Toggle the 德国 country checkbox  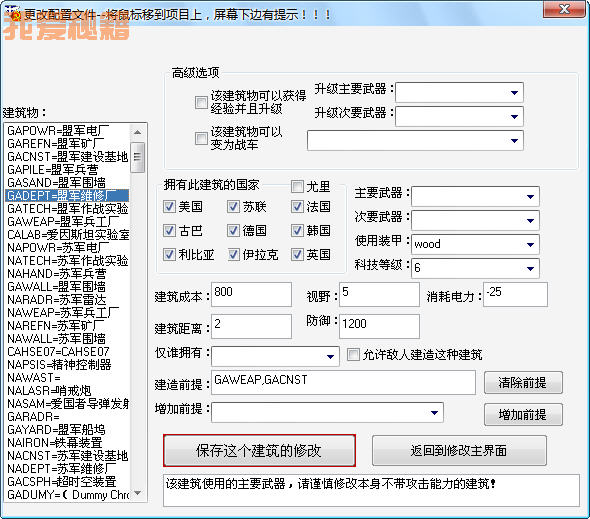click(233, 230)
